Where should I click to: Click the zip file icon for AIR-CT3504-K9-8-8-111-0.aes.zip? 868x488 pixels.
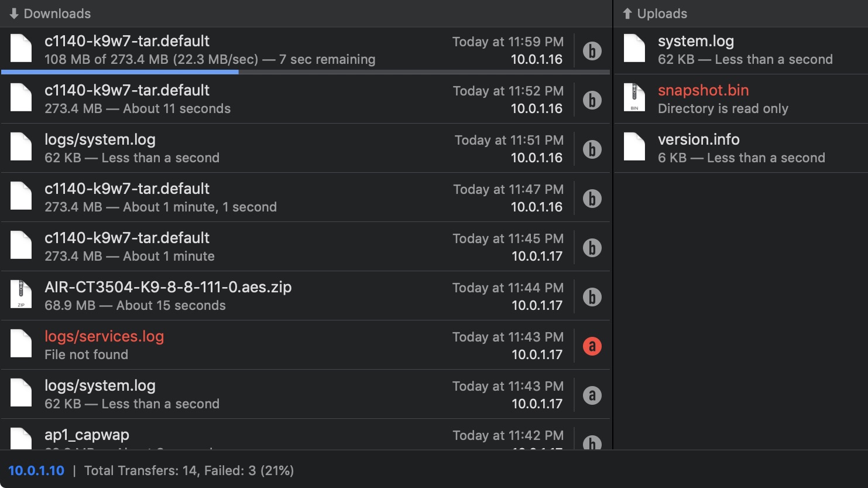21,294
